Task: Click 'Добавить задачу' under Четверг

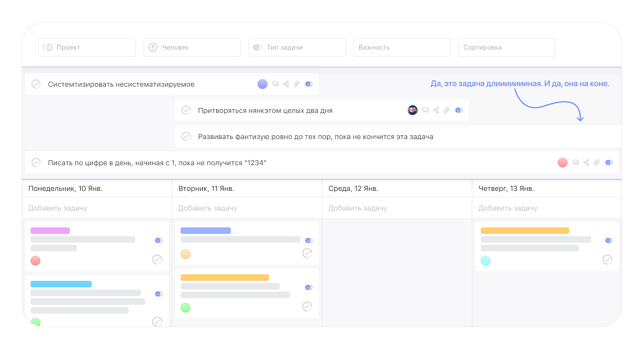Action: tap(508, 208)
